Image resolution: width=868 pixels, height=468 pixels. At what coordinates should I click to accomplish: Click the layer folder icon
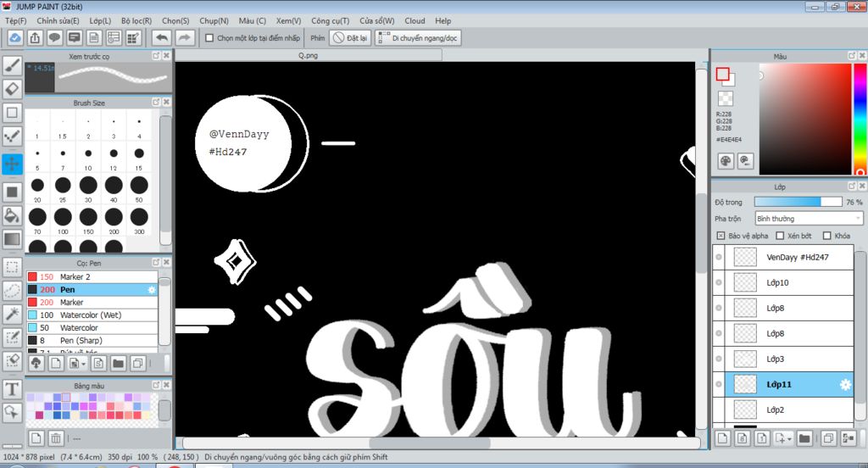tap(804, 438)
